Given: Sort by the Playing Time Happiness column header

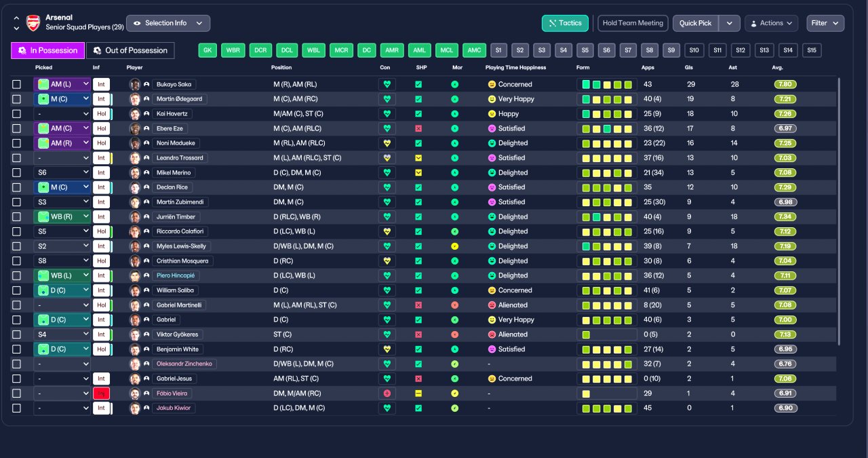Looking at the screenshot, I should click(516, 68).
